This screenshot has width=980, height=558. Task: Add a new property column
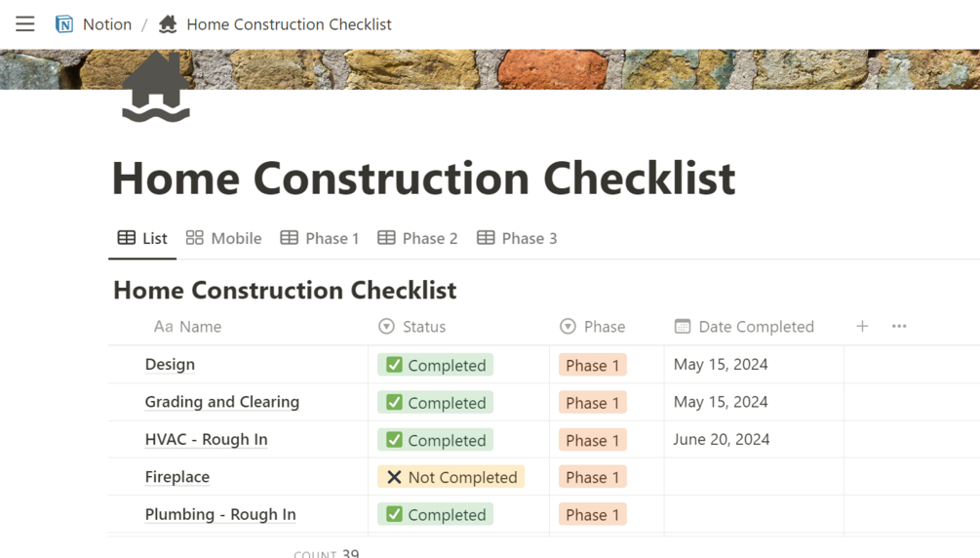click(862, 327)
